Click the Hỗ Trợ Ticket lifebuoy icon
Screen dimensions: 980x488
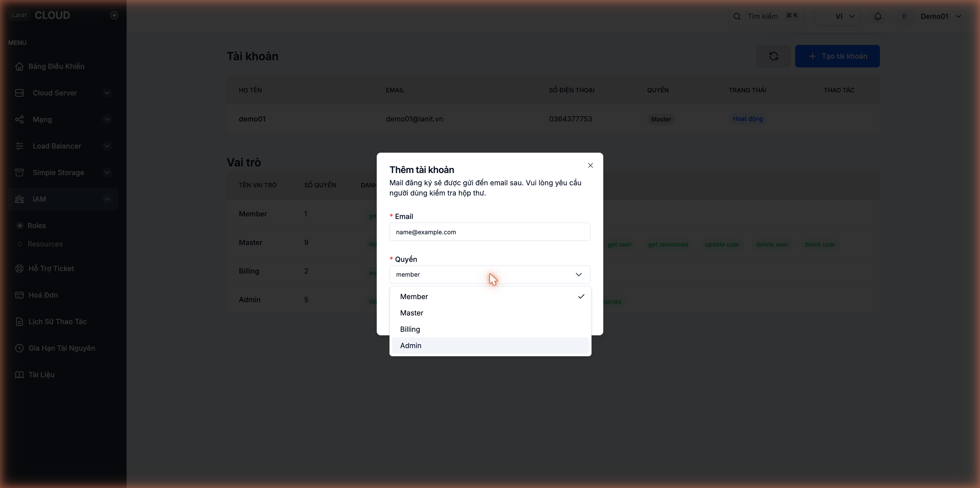point(19,269)
